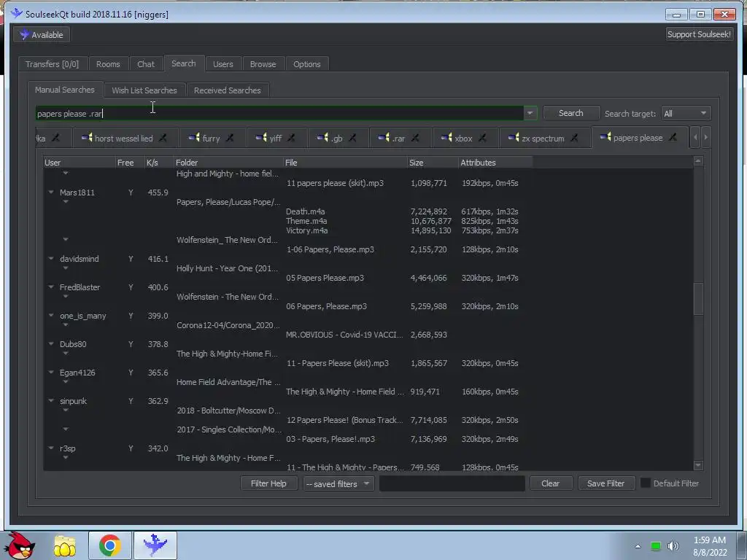747x560 pixels.
Task: Close the xbox search tab
Action: [483, 138]
